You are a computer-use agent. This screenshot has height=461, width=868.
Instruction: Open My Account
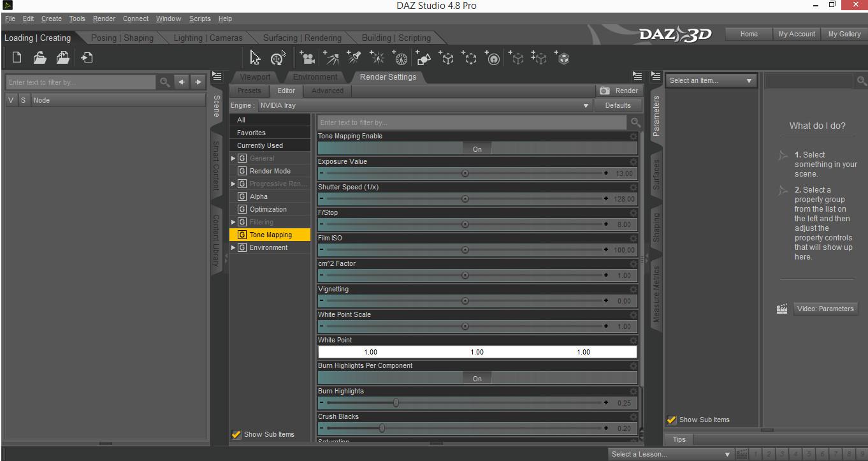pyautogui.click(x=797, y=34)
